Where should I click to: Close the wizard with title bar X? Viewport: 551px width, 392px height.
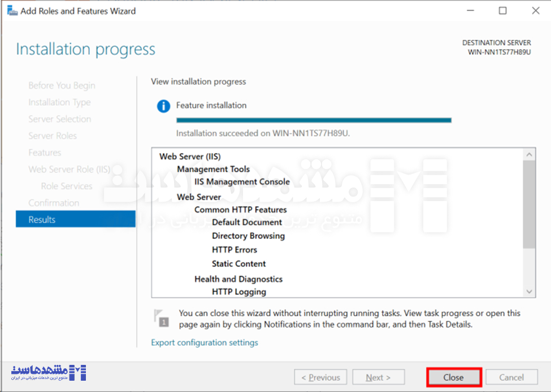point(536,11)
